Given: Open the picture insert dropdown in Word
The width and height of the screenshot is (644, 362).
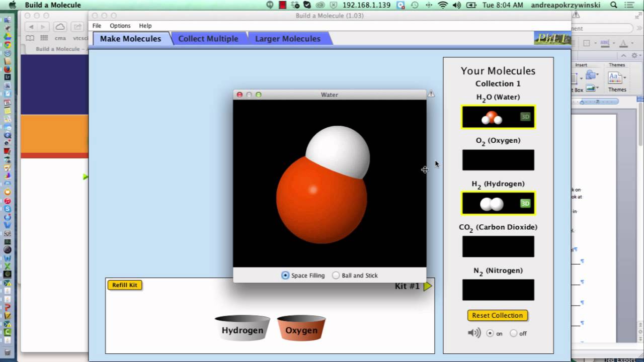Looking at the screenshot, I should click(597, 88).
